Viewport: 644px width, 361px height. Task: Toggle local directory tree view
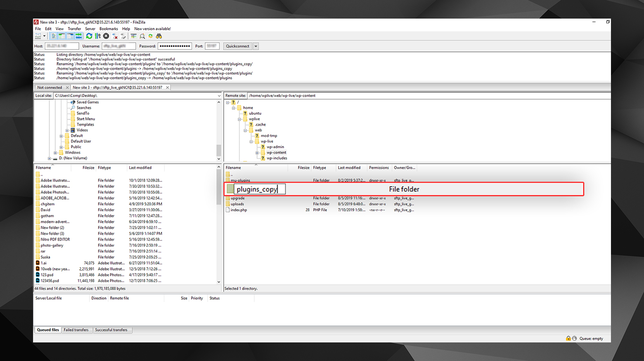[62, 36]
